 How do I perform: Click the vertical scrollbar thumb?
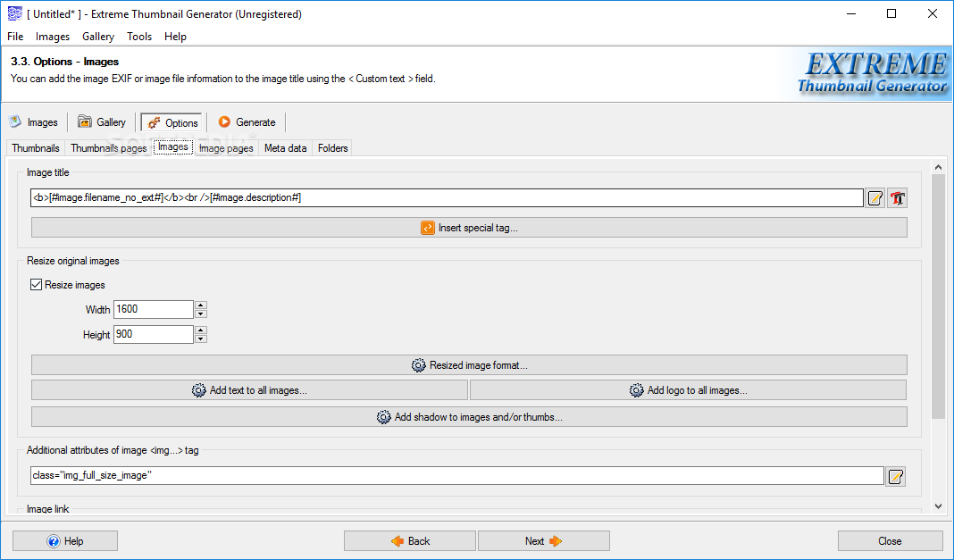click(938, 297)
